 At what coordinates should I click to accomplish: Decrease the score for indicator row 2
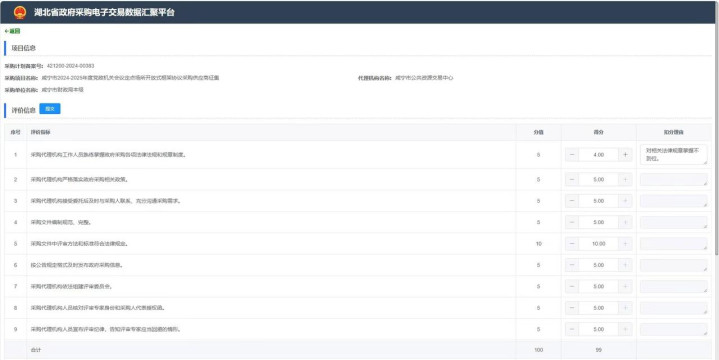572,179
